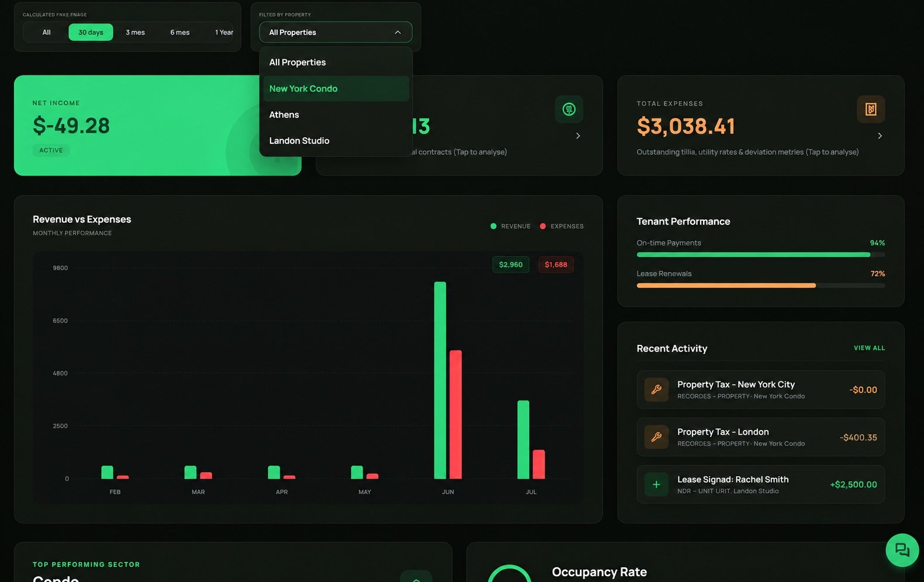
Task: Click the ACTIVE badge on Net Income card
Action: click(x=51, y=150)
